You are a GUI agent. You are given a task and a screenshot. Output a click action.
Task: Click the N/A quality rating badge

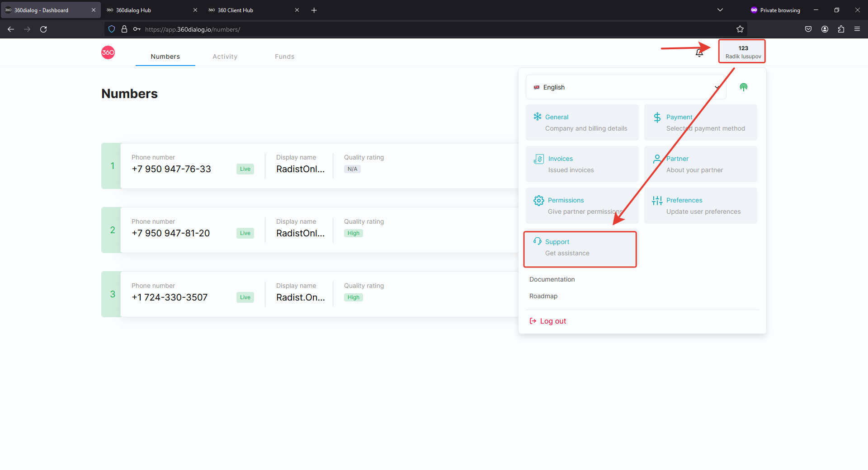(352, 169)
